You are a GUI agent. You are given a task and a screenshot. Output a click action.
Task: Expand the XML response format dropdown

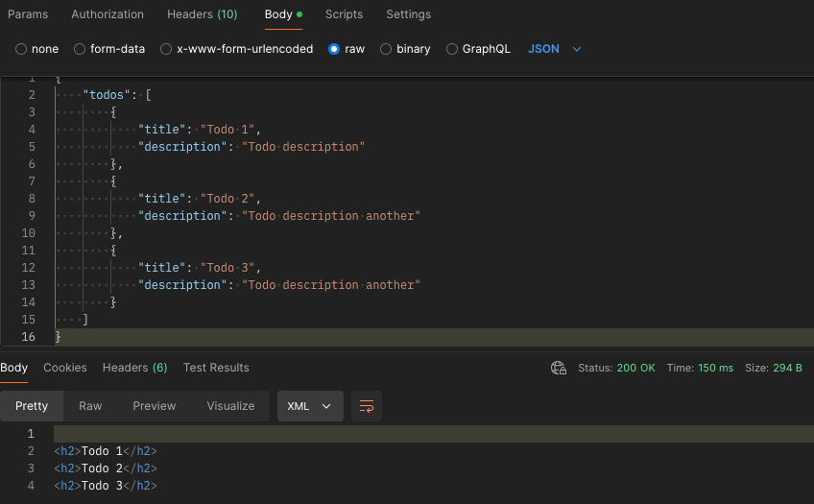click(310, 406)
